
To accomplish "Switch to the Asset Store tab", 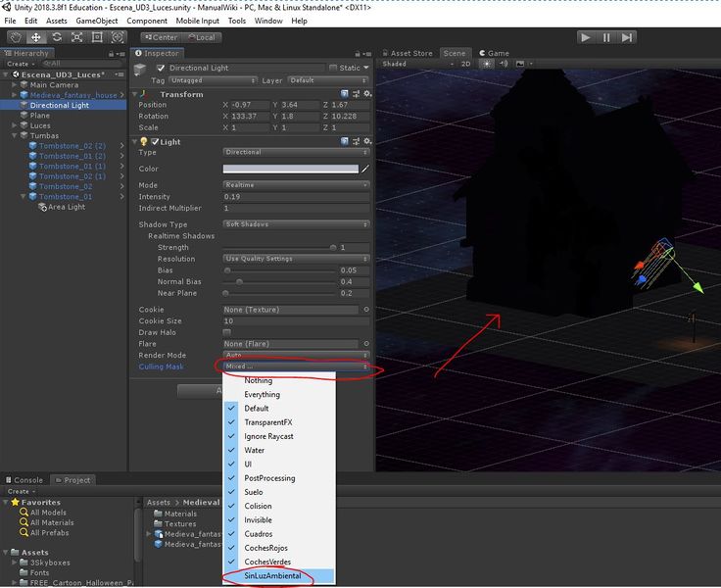I will click(408, 53).
